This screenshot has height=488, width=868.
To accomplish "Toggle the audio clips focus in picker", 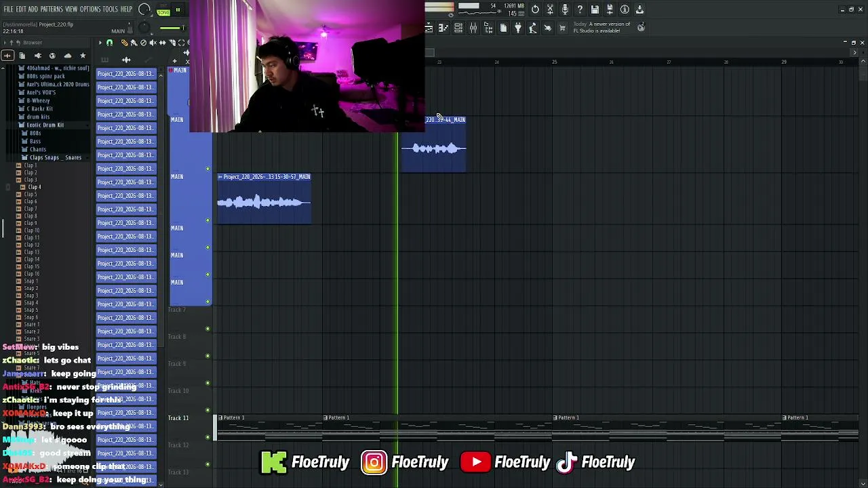I will click(x=126, y=60).
